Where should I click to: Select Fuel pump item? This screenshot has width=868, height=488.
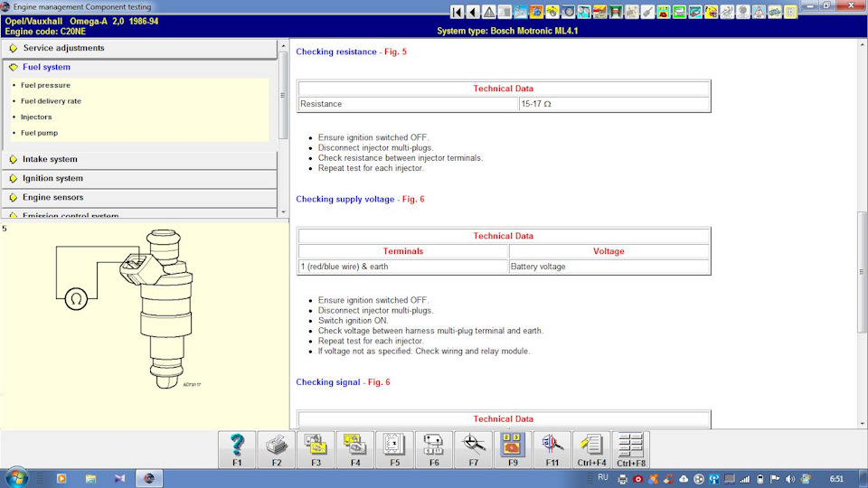click(x=39, y=133)
